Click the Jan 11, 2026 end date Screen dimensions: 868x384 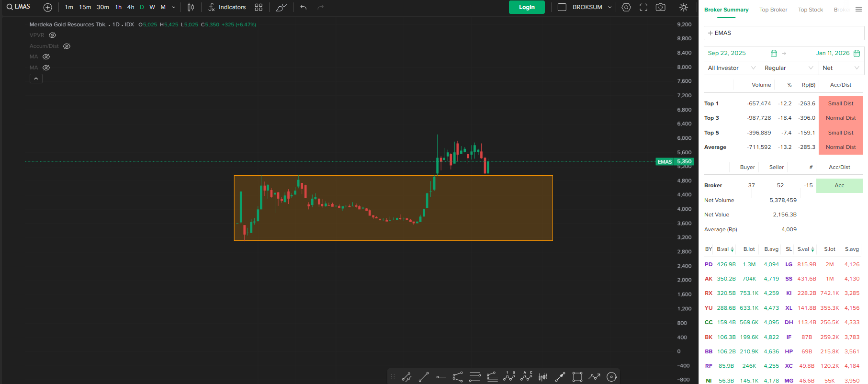click(x=833, y=53)
